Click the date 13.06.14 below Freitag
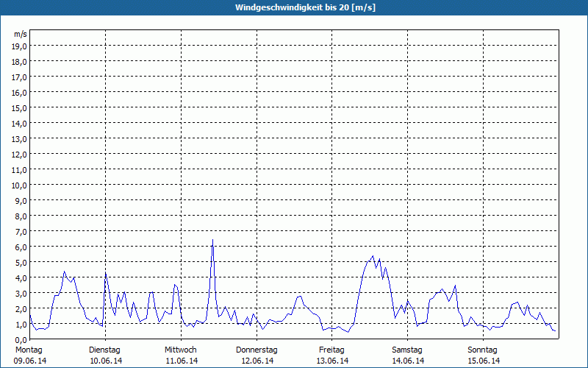 (x=332, y=361)
